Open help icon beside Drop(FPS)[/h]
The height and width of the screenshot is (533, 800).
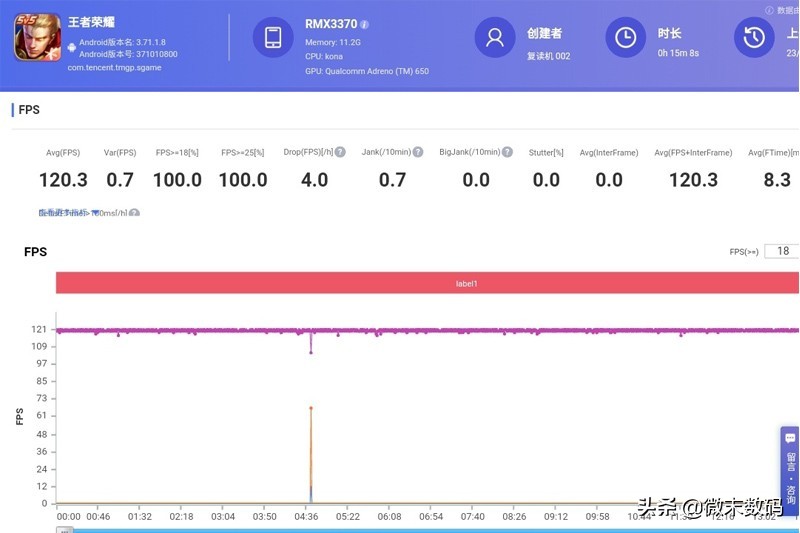[340, 152]
